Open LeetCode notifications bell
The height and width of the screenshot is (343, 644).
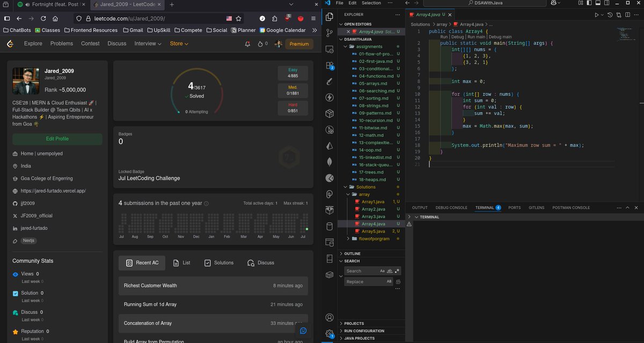click(x=247, y=43)
